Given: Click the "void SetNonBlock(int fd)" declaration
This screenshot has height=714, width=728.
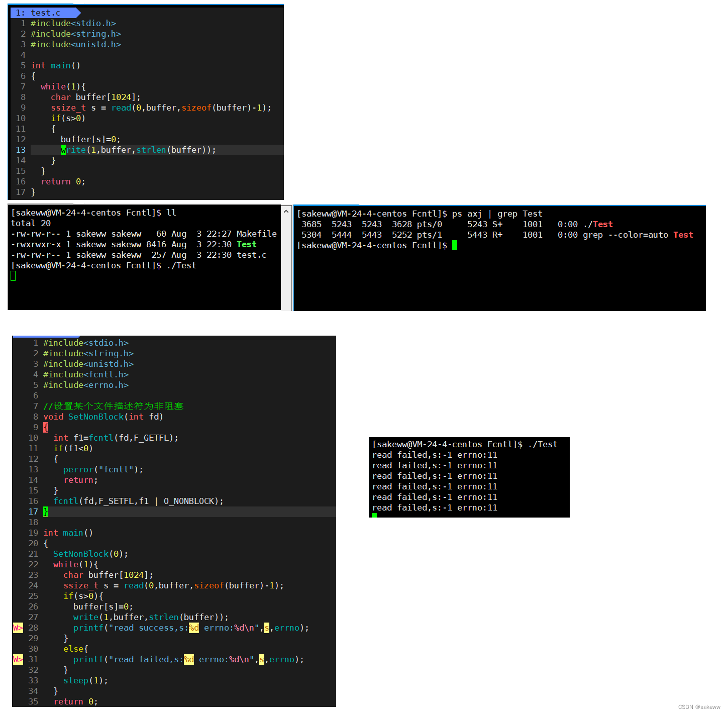Looking at the screenshot, I should pos(103,417).
